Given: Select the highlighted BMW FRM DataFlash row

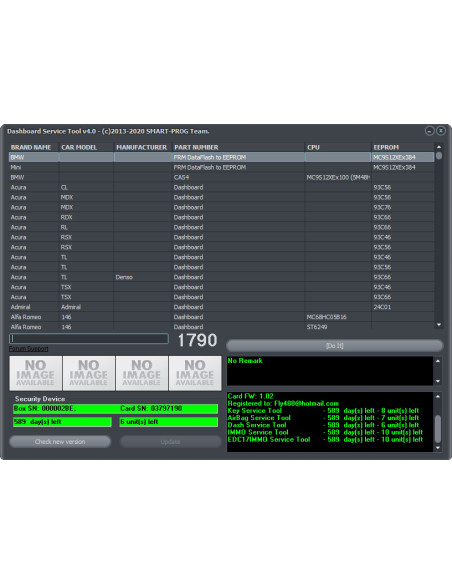Looking at the screenshot, I should 222,157.
